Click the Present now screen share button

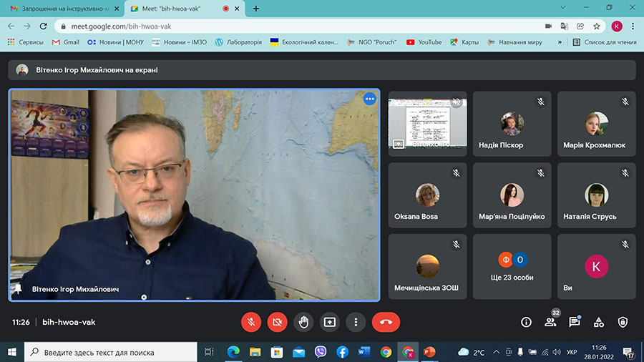pos(330,322)
